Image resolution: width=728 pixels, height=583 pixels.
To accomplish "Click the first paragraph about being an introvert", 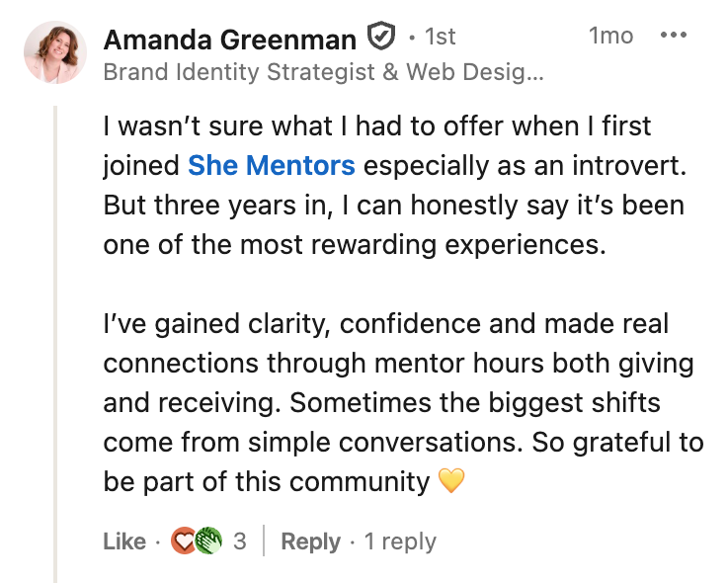I will pyautogui.click(x=394, y=186).
